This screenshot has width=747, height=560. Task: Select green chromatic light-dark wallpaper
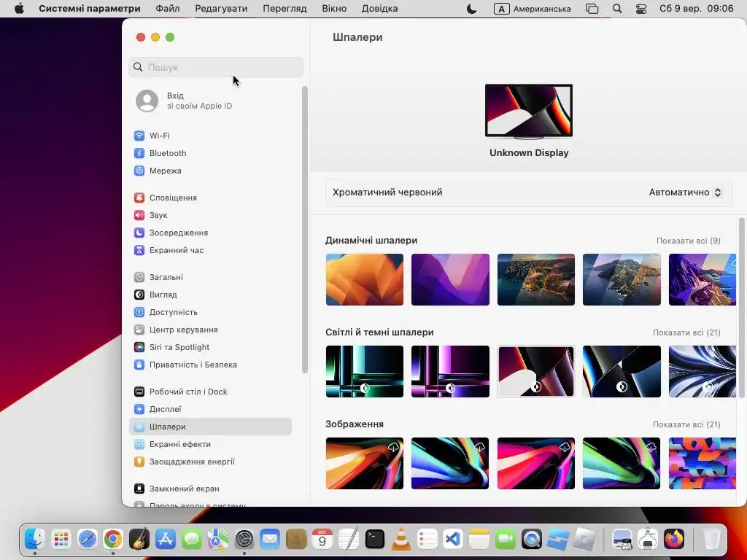point(365,371)
